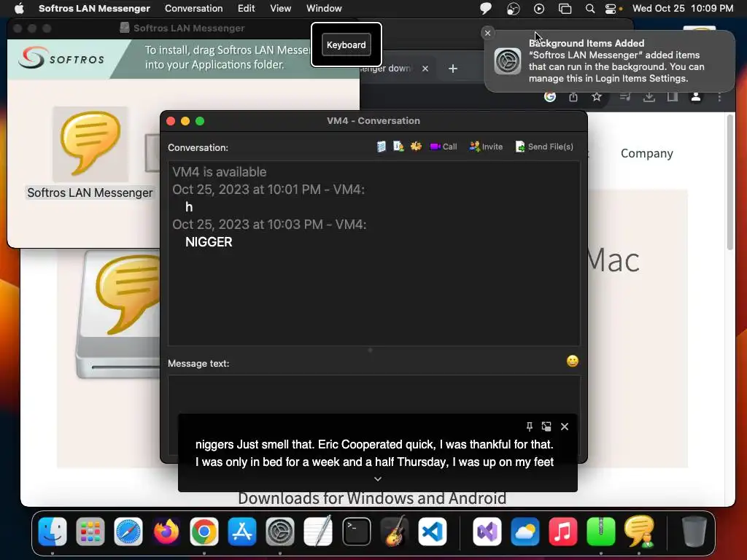Click the splitter handle above Message text
Image resolution: width=747 pixels, height=560 pixels.
[370, 350]
